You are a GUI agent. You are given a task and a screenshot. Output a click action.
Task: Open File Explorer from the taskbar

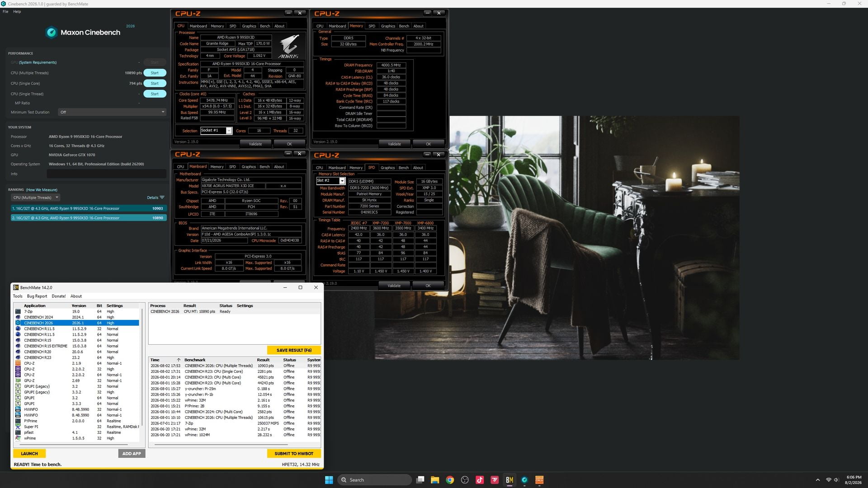point(435,480)
